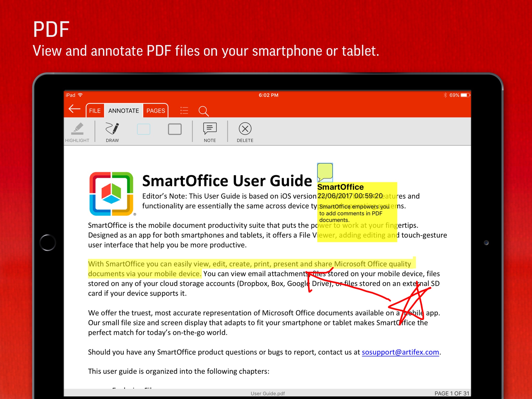Pick the light blue fill color box
This screenshot has width=532, height=399.
(x=143, y=129)
